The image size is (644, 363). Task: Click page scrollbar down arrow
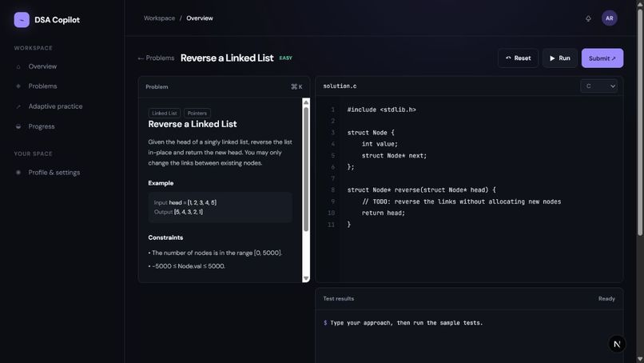pos(640,359)
